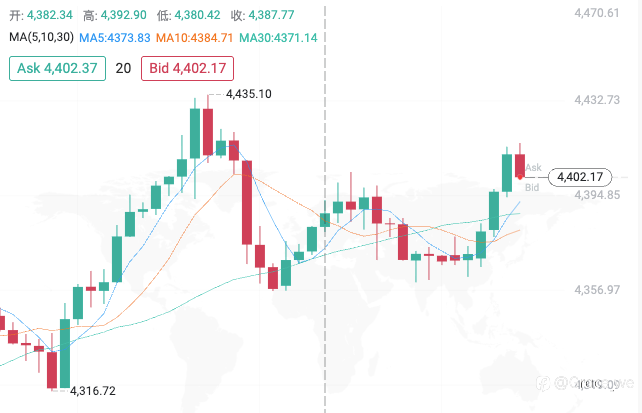Click the closing price value 4,387.77

(x=271, y=15)
